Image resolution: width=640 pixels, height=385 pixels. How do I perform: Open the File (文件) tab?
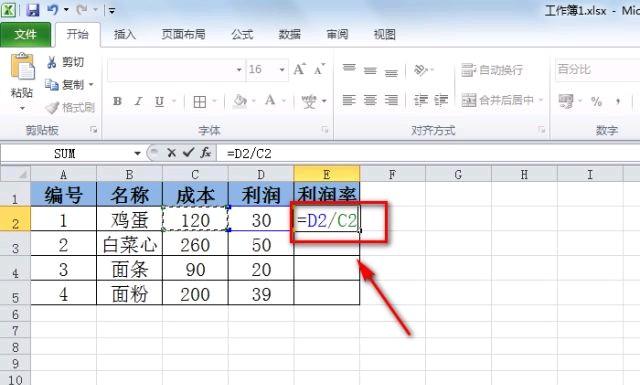pos(25,34)
